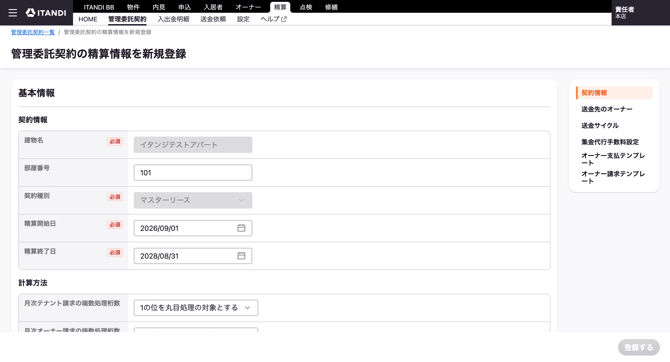Click the 登録する button
The image size is (670, 362).
638,347
